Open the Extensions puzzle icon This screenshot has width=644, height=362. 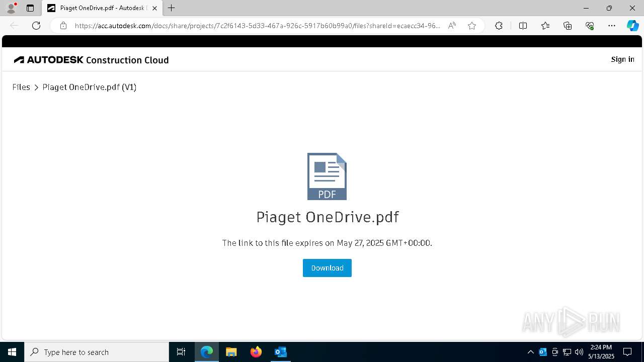click(499, 26)
